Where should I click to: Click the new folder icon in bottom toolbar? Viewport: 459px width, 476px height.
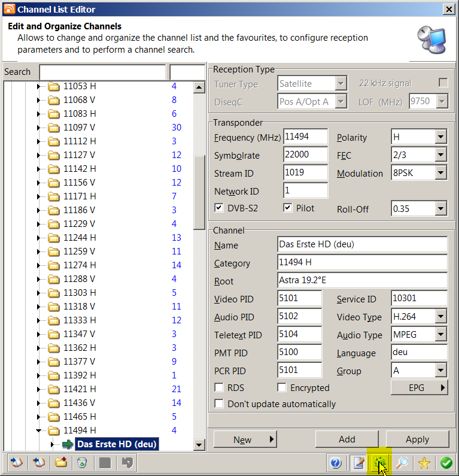[60, 462]
